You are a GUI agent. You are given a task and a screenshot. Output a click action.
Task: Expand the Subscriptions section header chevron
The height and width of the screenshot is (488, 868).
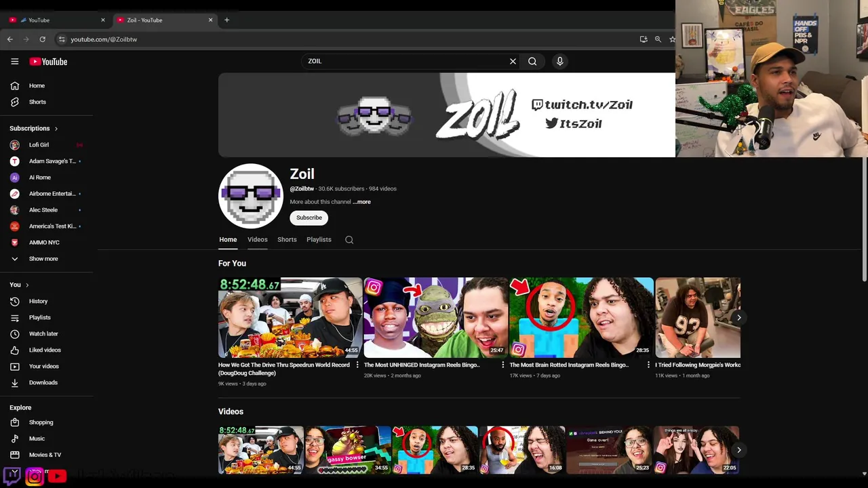56,128
